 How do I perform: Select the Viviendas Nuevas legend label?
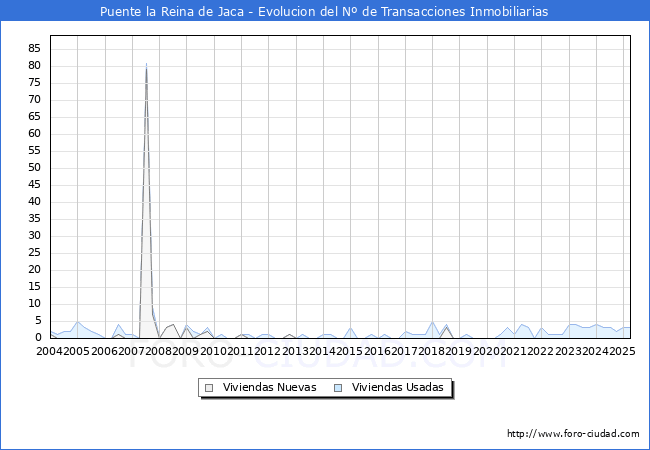pos(269,387)
